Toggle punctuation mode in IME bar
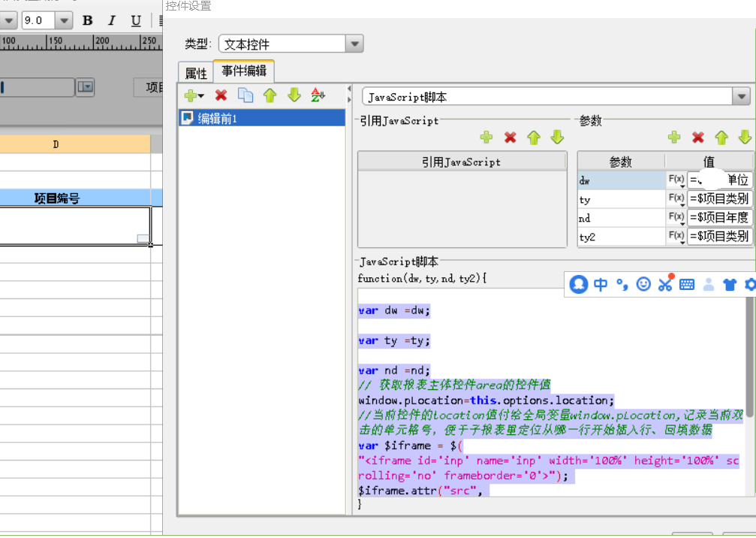This screenshot has width=756, height=538. click(x=622, y=285)
